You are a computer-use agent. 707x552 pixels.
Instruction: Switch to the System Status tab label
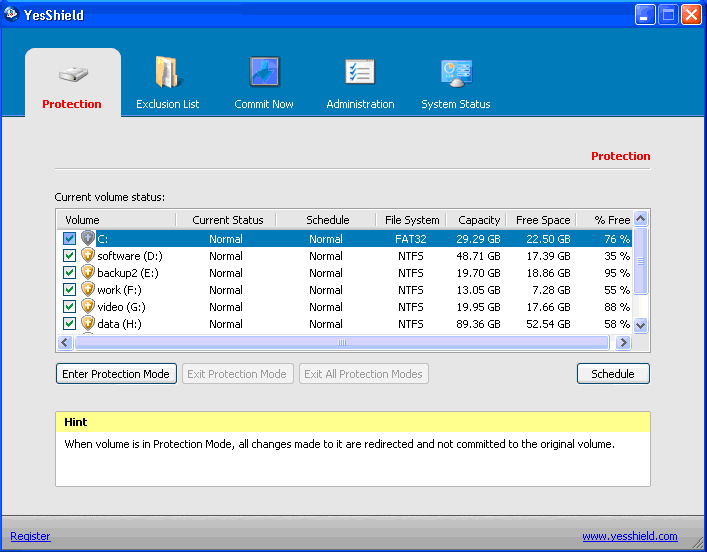(456, 104)
